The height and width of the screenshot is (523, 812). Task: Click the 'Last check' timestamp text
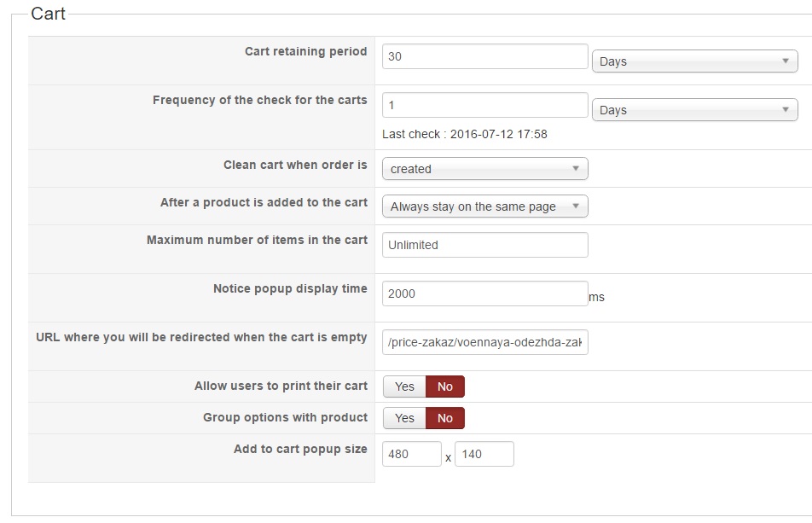click(464, 134)
